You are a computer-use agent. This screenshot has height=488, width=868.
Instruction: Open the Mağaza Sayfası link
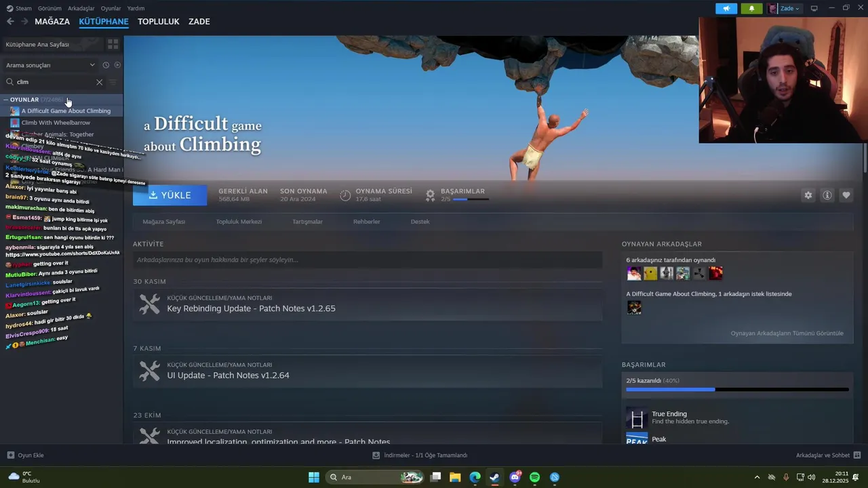coord(164,222)
